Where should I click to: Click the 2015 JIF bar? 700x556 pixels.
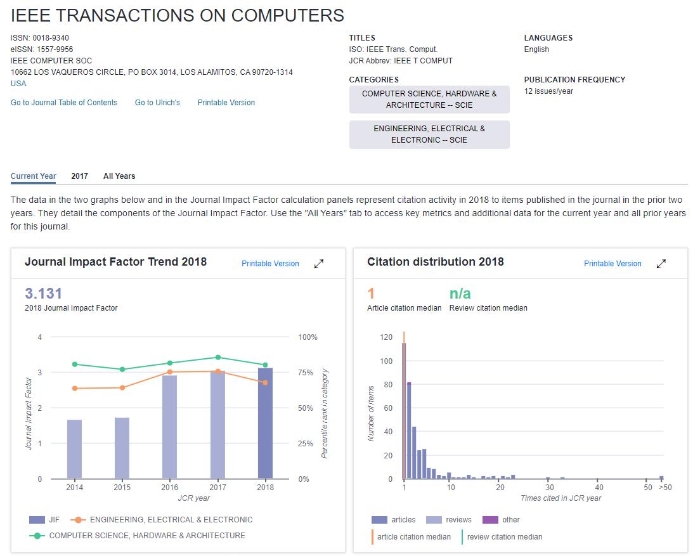[x=122, y=448]
